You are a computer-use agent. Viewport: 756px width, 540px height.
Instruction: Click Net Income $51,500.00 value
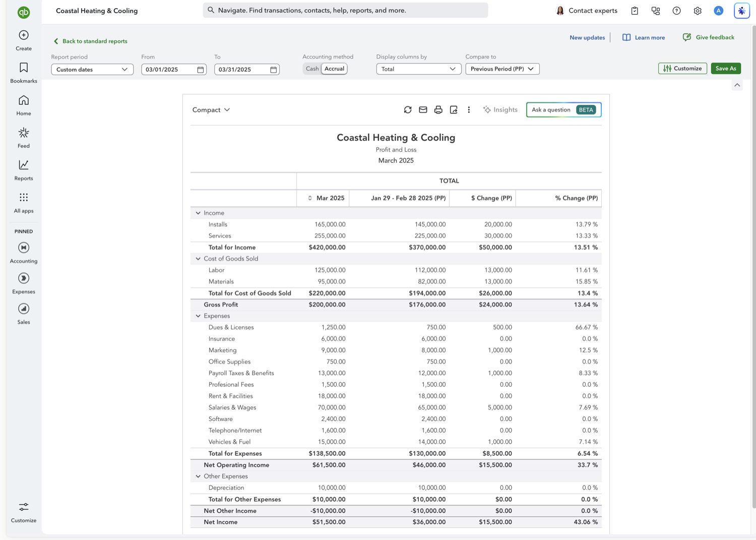point(329,522)
